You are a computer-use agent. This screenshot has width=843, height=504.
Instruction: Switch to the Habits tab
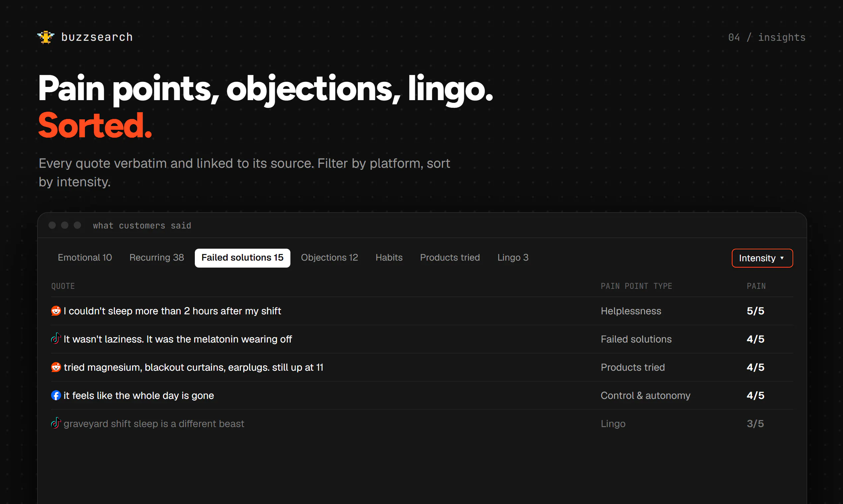click(x=389, y=258)
